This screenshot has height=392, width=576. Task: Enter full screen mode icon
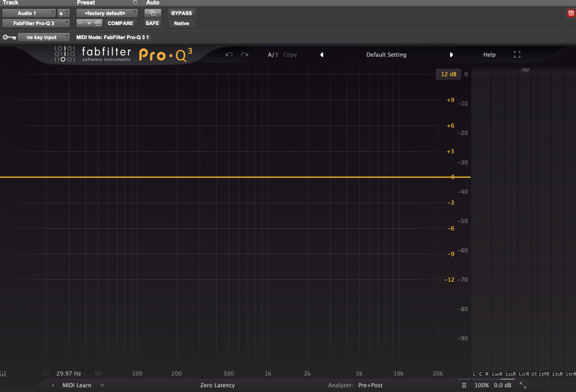click(x=517, y=55)
